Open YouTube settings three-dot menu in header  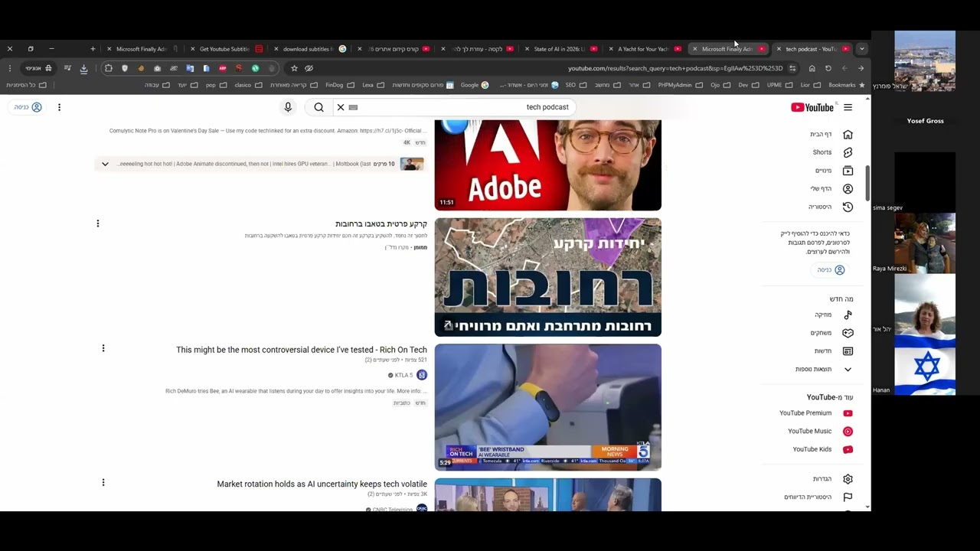tap(59, 107)
